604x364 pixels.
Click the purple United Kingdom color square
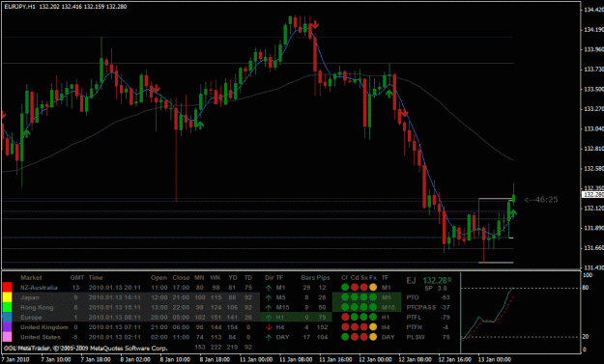[x=8, y=327]
